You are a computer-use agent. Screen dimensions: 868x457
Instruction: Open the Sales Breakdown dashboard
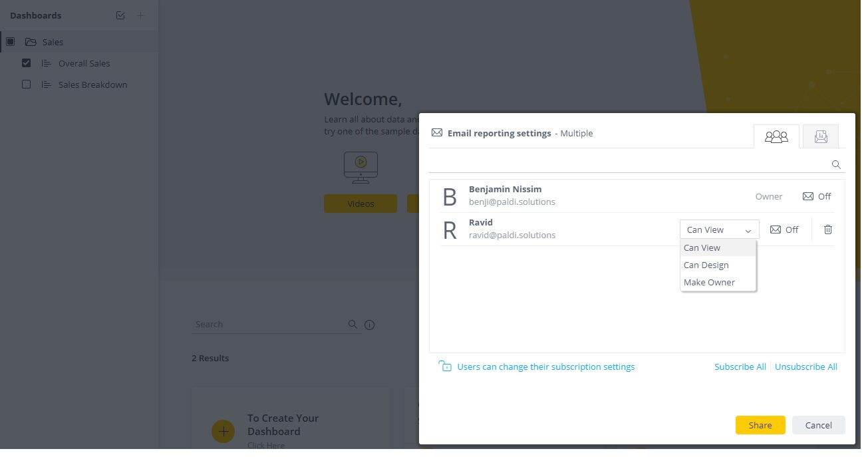(x=92, y=84)
